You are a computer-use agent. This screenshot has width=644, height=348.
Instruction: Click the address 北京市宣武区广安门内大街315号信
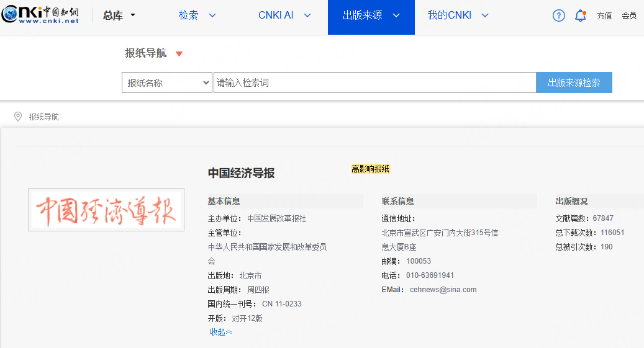click(440, 233)
